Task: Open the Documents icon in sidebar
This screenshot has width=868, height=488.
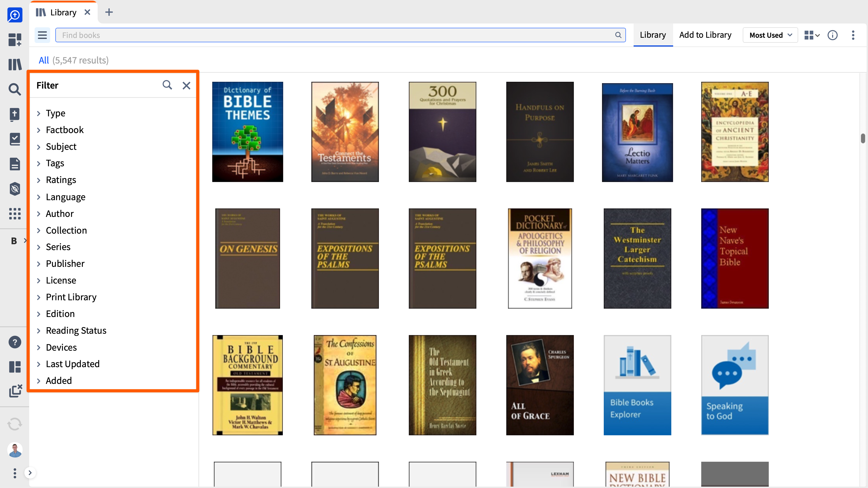Action: 15,164
